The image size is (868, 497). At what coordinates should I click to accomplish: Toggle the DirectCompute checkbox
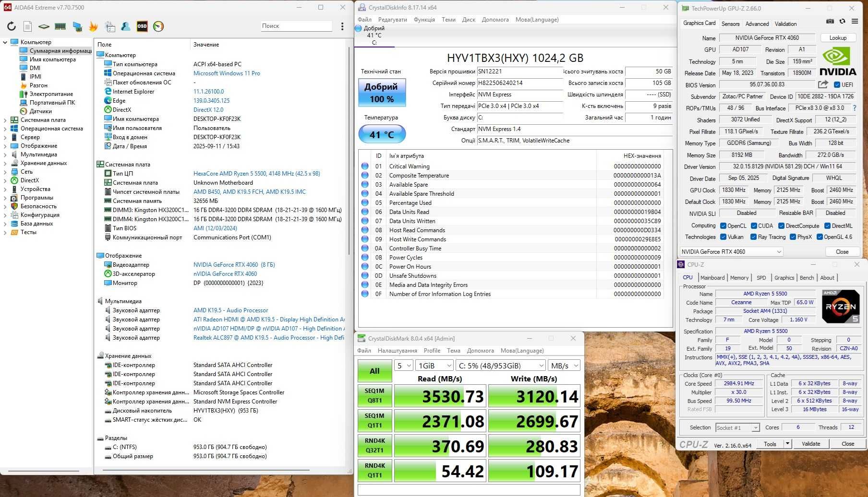point(781,226)
